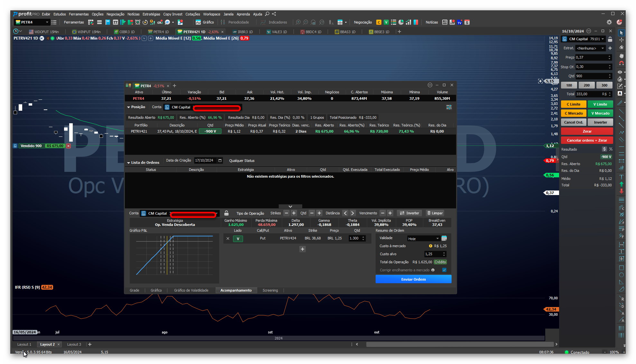Screen dimensions: 636x364
Task: Expand the chevron below the orders list
Action: point(290,206)
